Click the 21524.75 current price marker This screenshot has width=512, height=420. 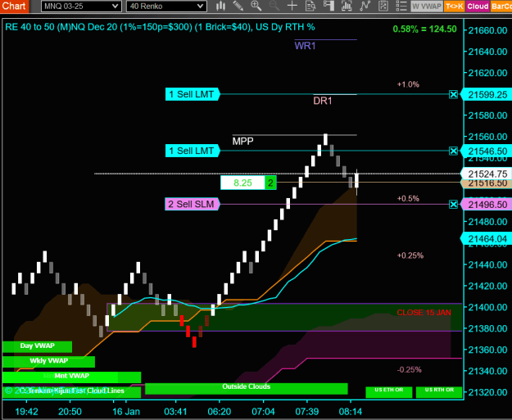487,174
